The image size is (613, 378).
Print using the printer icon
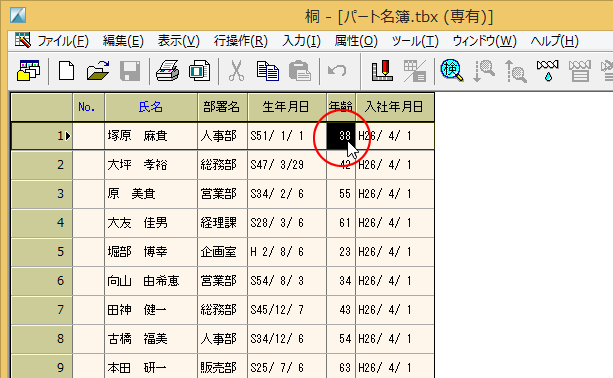click(167, 71)
